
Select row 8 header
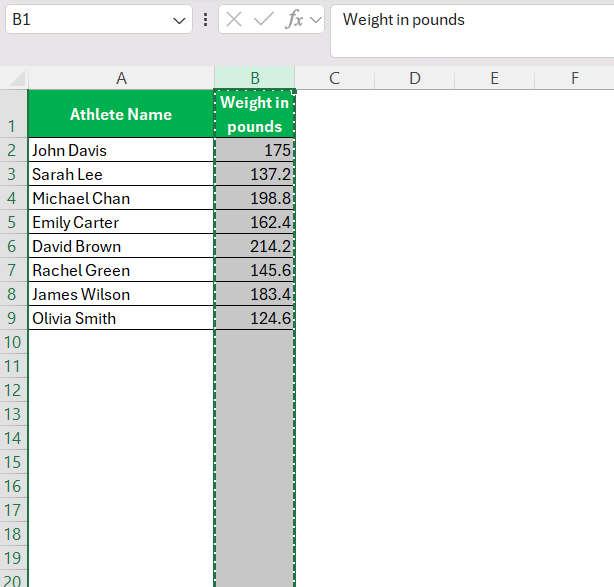point(14,294)
